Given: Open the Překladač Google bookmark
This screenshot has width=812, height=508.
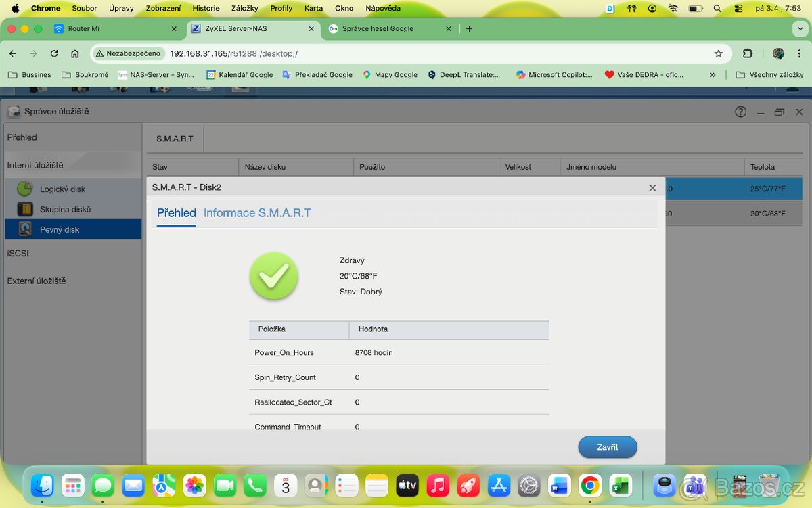Looking at the screenshot, I should [317, 75].
